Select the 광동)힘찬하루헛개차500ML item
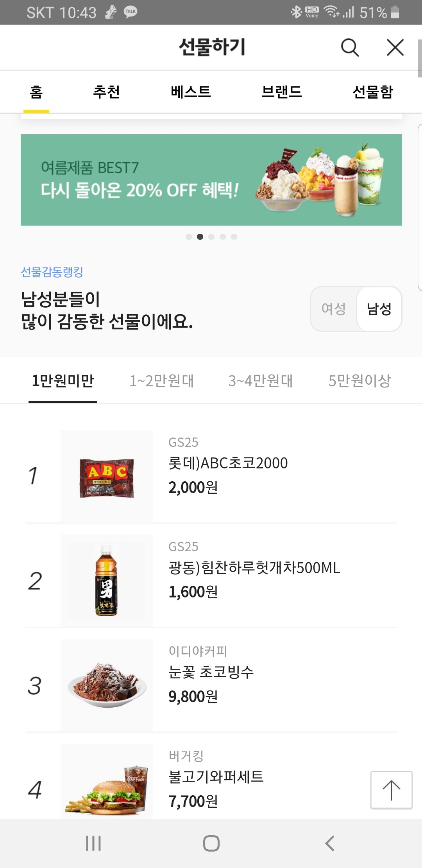The height and width of the screenshot is (868, 422). pos(254,568)
